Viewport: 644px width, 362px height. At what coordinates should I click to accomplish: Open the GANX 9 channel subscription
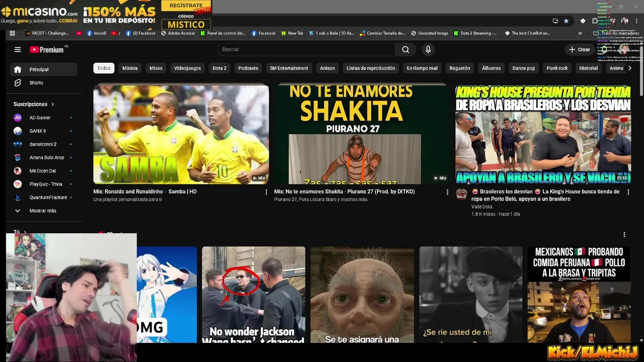pyautogui.click(x=43, y=131)
